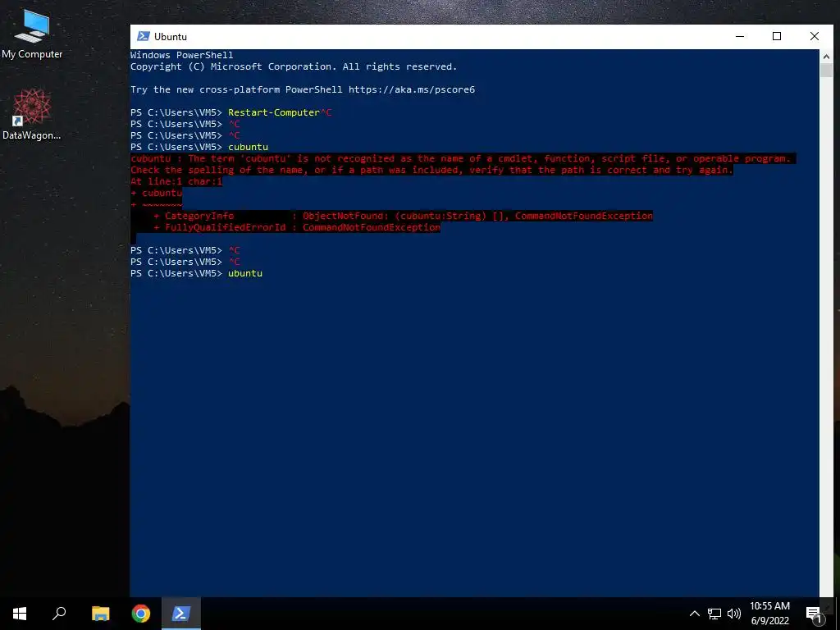Click the 'CategoryInfo' error line
Viewport: 840px width, 630px height.
click(403, 216)
